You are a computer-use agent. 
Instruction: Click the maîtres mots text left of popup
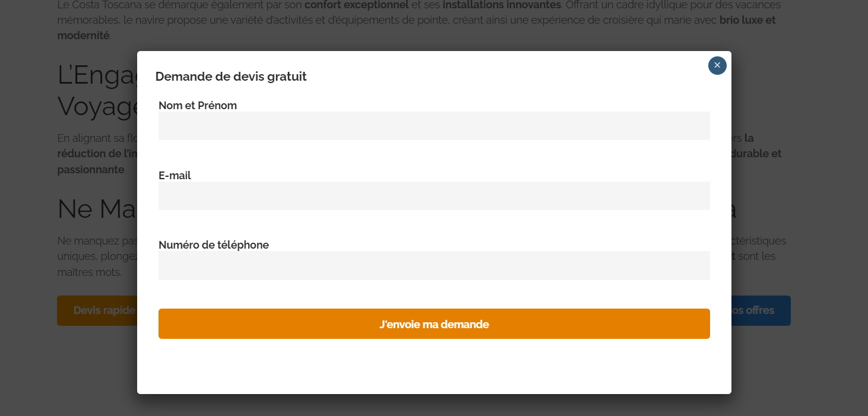(89, 272)
